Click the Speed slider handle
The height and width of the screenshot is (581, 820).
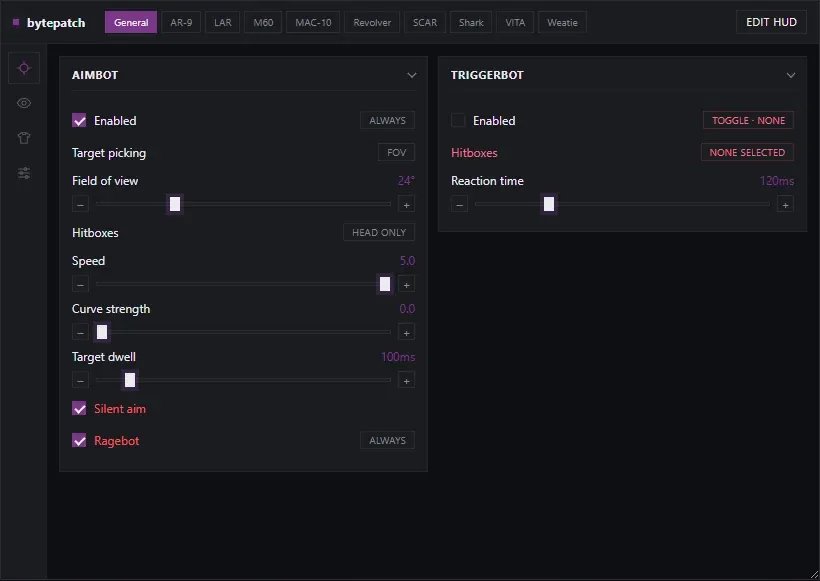(x=385, y=284)
